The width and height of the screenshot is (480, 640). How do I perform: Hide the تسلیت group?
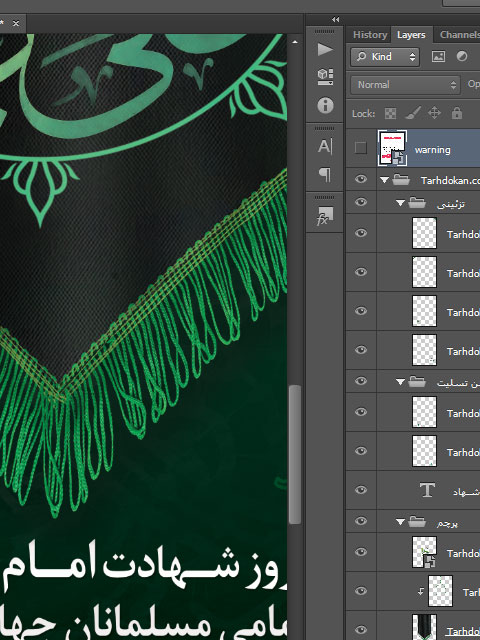(x=361, y=381)
